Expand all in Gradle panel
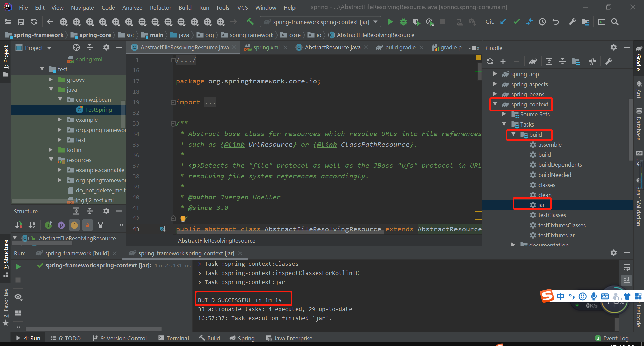Viewport: 644px width, 346px height. click(x=549, y=61)
